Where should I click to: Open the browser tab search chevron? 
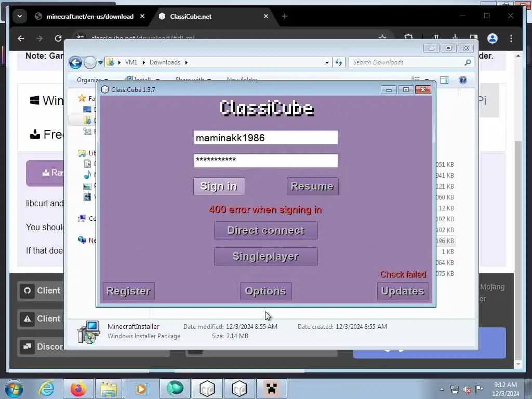click(20, 16)
